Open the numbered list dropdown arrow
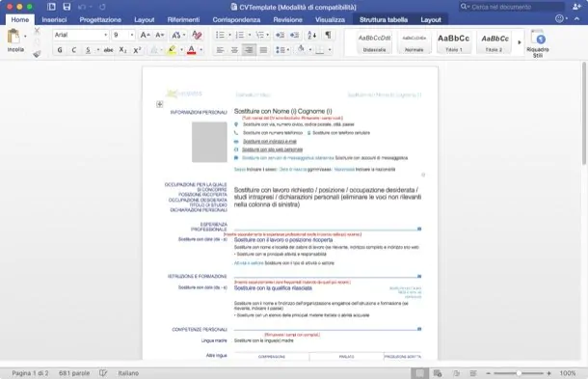The height and width of the screenshot is (379, 588). tap(250, 35)
